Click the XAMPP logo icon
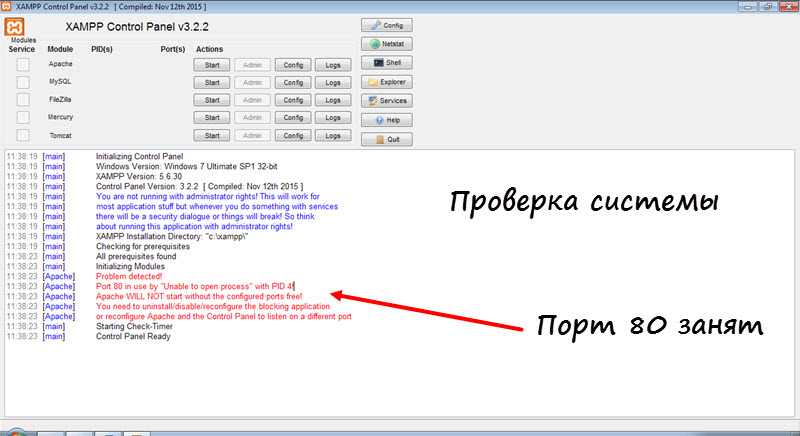This screenshot has width=800, height=436. click(14, 27)
